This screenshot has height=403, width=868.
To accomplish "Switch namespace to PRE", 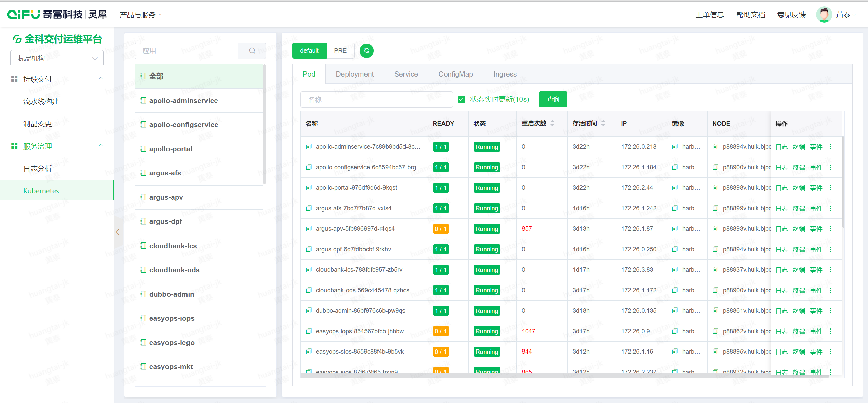I will (x=340, y=51).
